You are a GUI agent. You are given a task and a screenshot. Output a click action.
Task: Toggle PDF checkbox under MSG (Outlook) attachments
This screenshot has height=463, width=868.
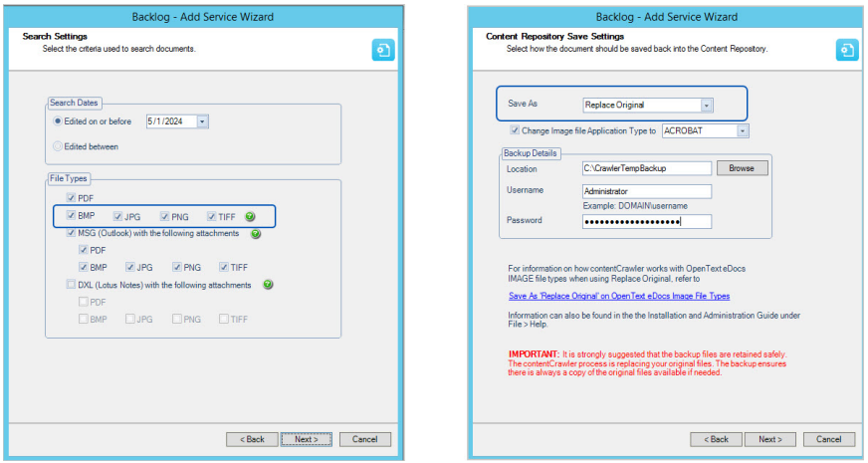pos(83,250)
